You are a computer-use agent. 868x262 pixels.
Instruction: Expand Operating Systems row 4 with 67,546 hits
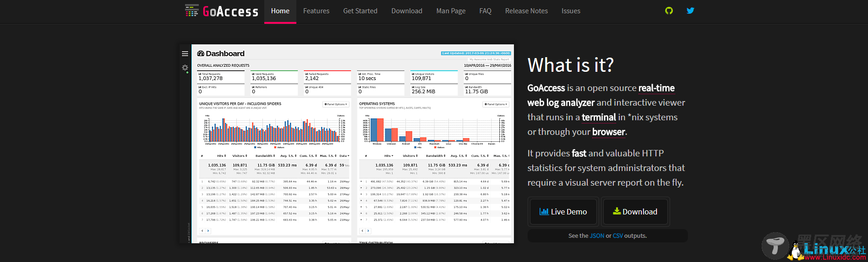[361, 201]
